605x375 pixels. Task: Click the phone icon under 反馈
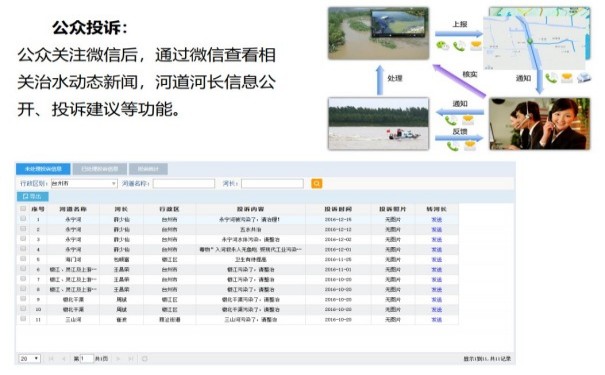point(453,146)
